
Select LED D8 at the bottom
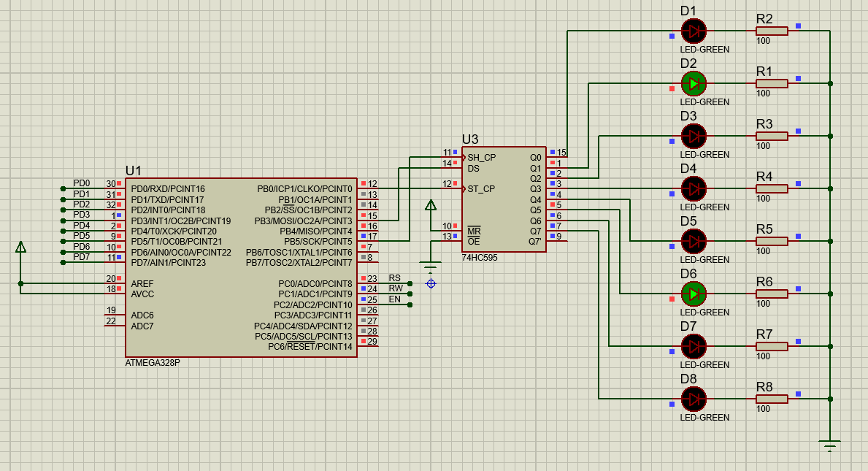click(693, 399)
